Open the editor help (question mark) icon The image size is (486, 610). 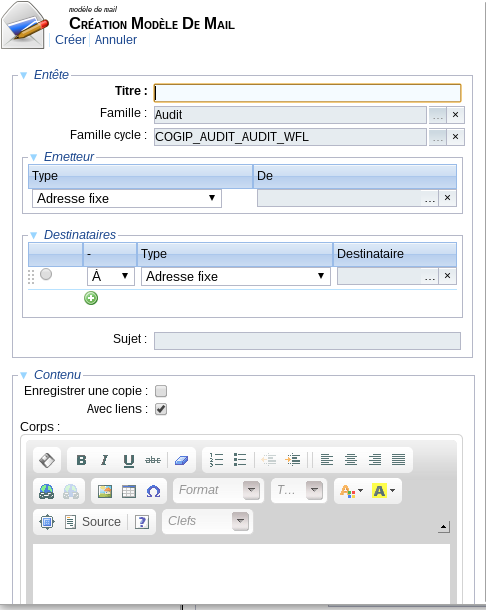[x=142, y=522]
